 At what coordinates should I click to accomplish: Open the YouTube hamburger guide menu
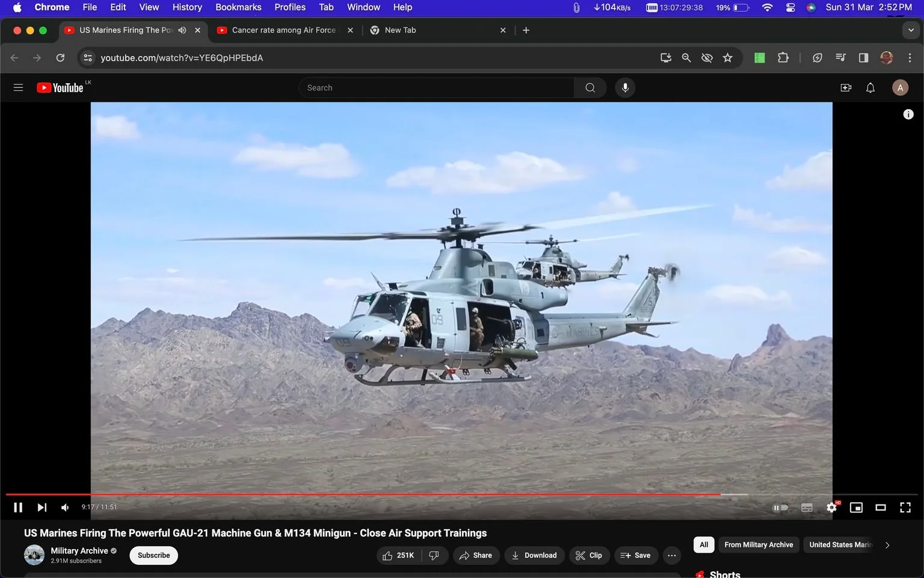(18, 88)
